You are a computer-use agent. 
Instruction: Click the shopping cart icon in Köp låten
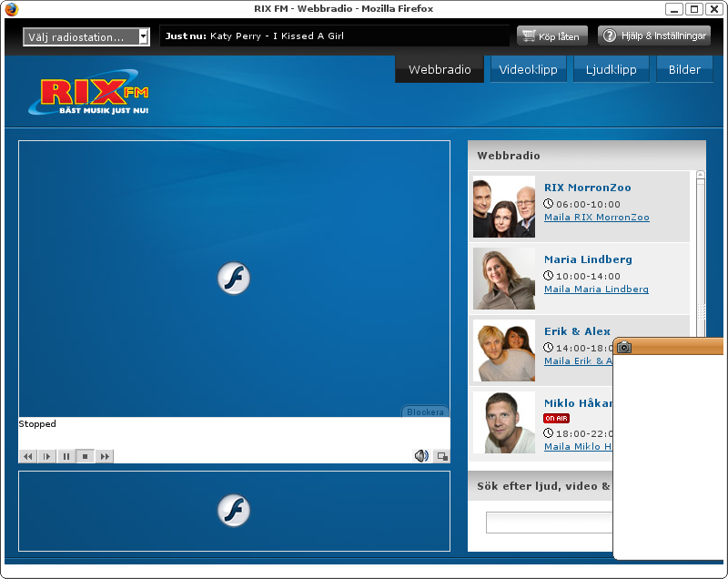click(x=529, y=36)
